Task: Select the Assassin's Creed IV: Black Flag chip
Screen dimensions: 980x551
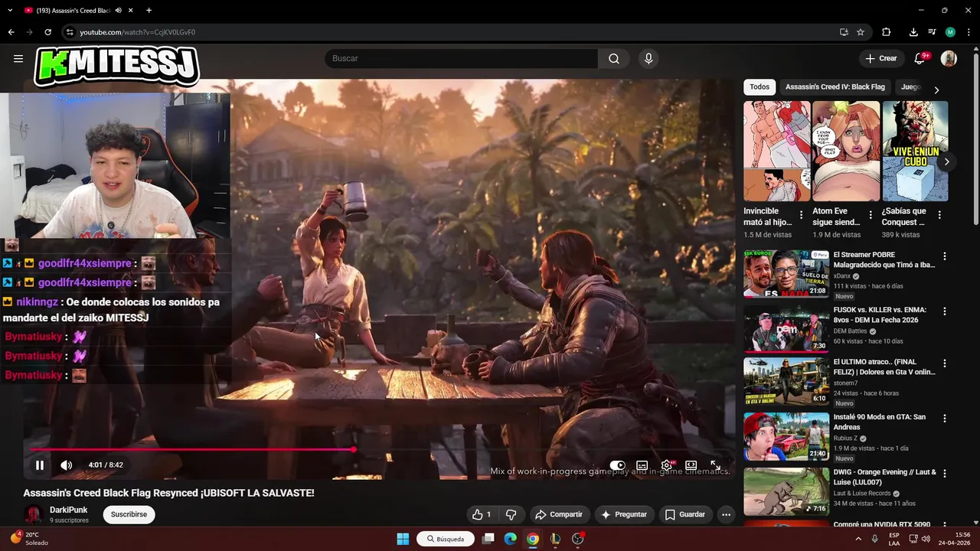Action: pyautogui.click(x=835, y=87)
